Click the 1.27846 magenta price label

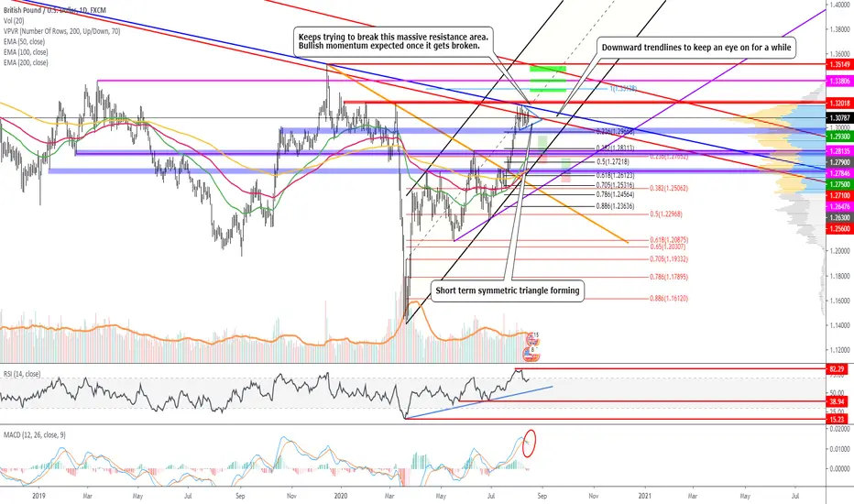839,173
